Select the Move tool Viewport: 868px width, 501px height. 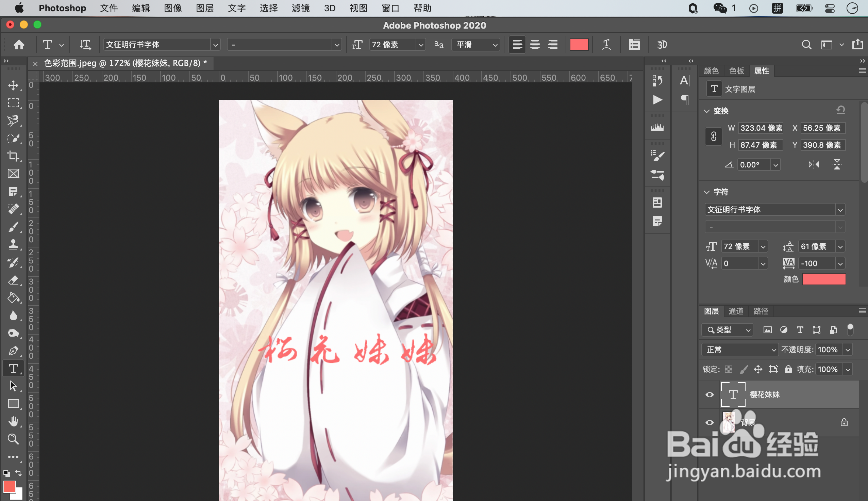[13, 85]
